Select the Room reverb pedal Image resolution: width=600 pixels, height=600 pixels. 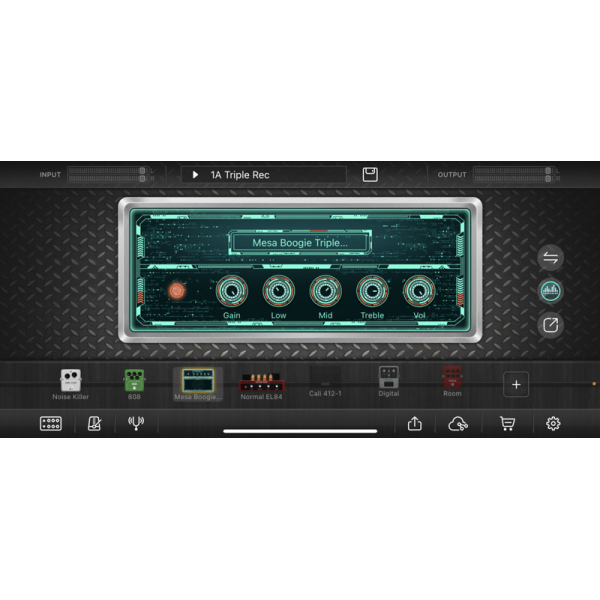pos(452,378)
